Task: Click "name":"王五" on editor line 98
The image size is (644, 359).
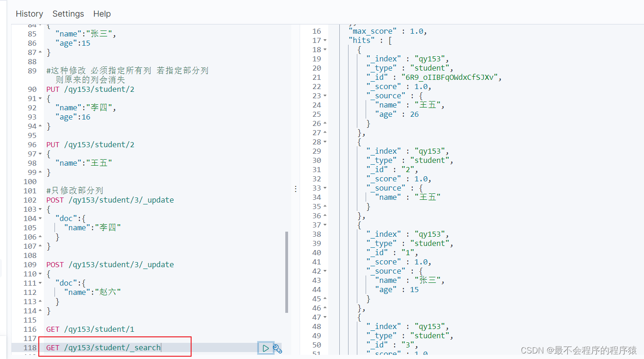Action: coord(84,163)
